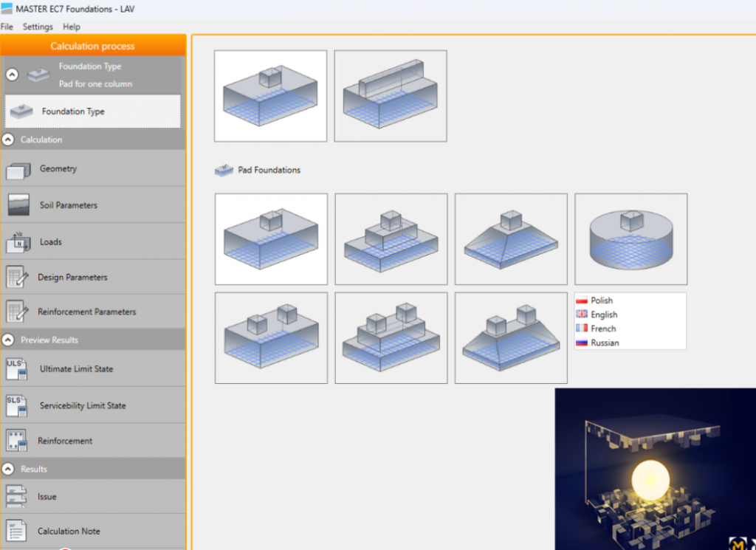The height and width of the screenshot is (550, 756).
Task: Choose two-column stepped pad foundation
Action: 391,337
